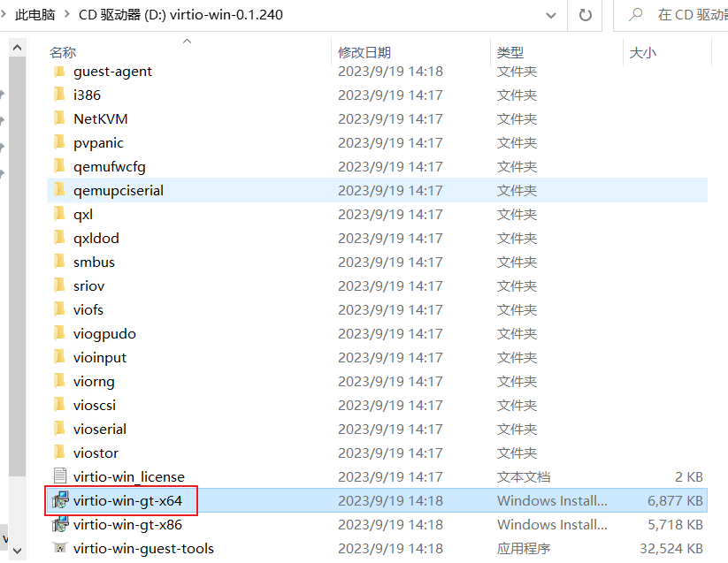Click the virtio-win-gt-x64 installer icon
Screen dimensions: 728x563
(59, 500)
